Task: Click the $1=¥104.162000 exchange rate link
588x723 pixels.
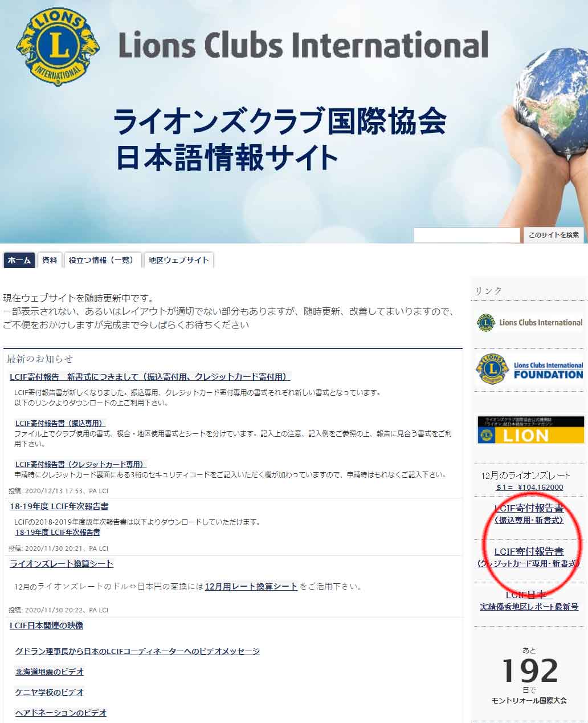Action: [x=529, y=488]
